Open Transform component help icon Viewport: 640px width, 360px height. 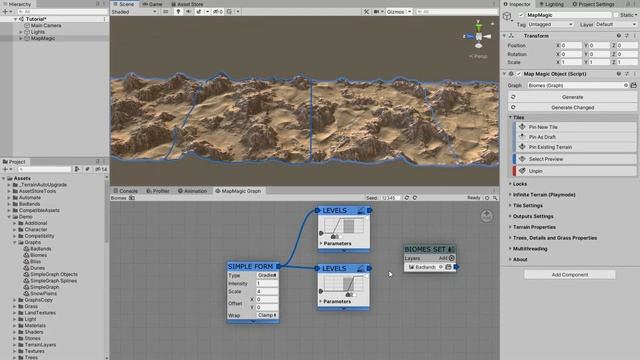(x=619, y=36)
